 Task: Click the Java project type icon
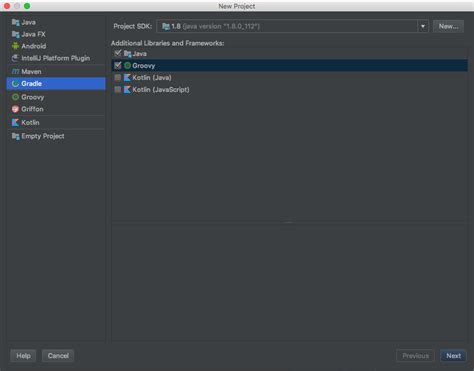click(x=15, y=22)
